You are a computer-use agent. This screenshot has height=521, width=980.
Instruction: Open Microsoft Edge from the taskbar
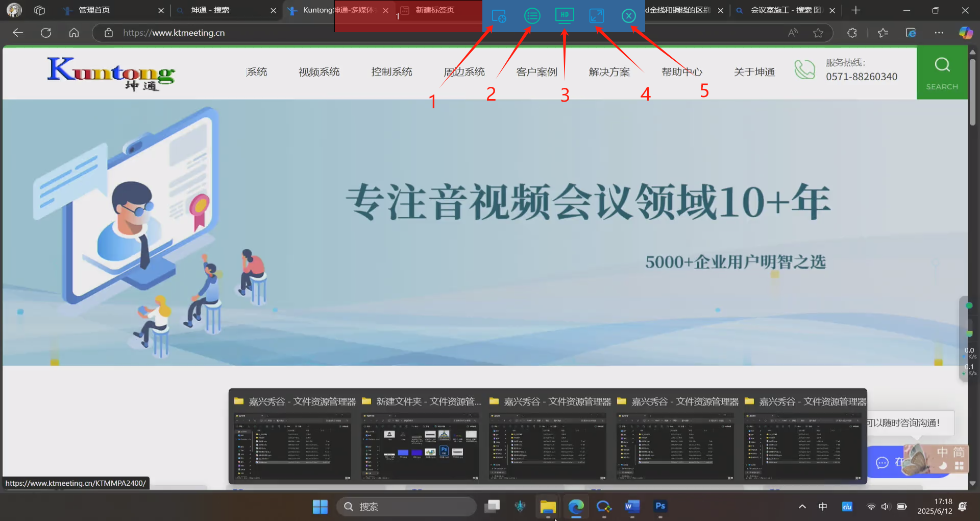click(x=576, y=507)
